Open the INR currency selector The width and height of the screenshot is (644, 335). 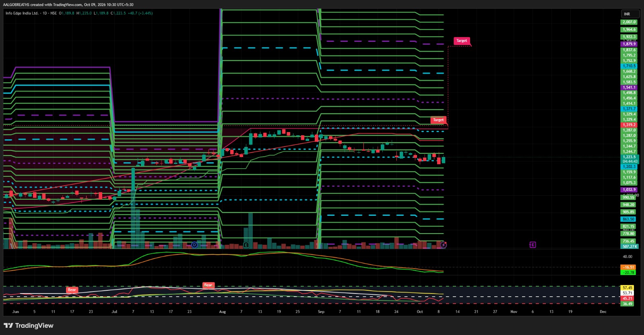pos(630,14)
